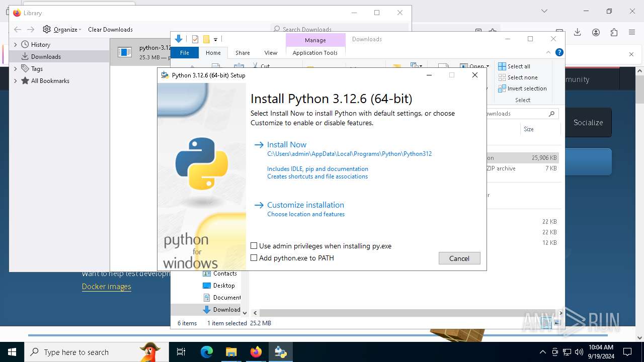The width and height of the screenshot is (644, 362).
Task: Click taskbar search box
Action: (x=97, y=352)
